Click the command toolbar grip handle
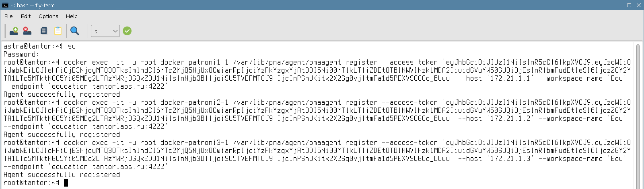644x189 pixels. pos(88,31)
